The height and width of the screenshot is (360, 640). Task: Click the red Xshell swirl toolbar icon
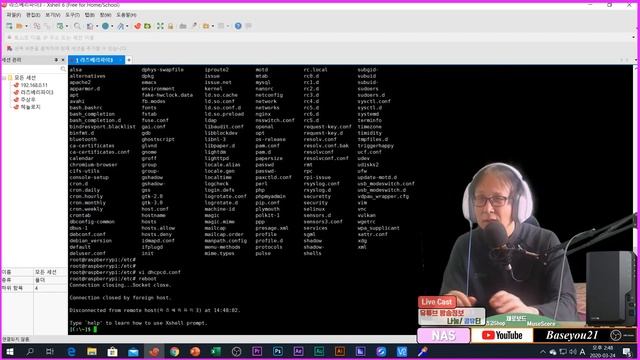coord(138,26)
